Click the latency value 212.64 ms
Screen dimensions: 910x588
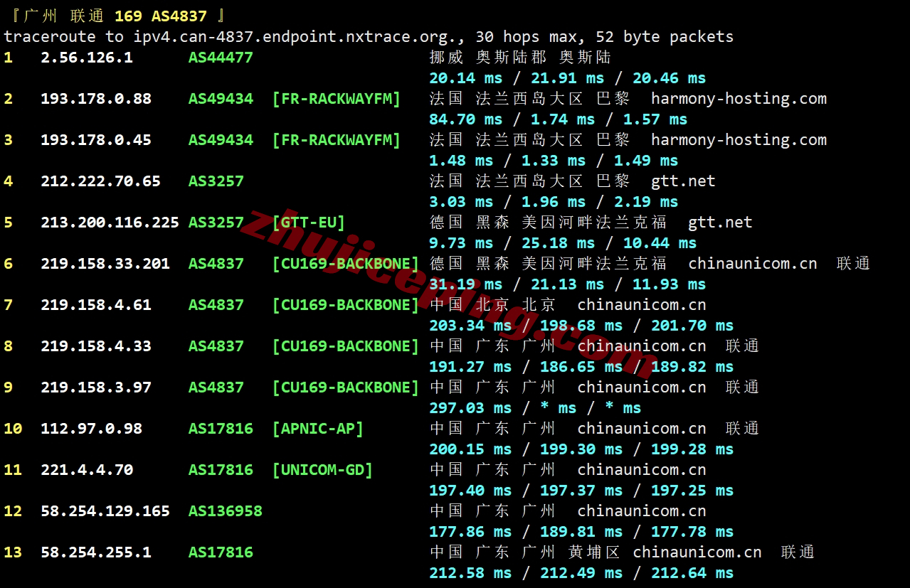[692, 573]
